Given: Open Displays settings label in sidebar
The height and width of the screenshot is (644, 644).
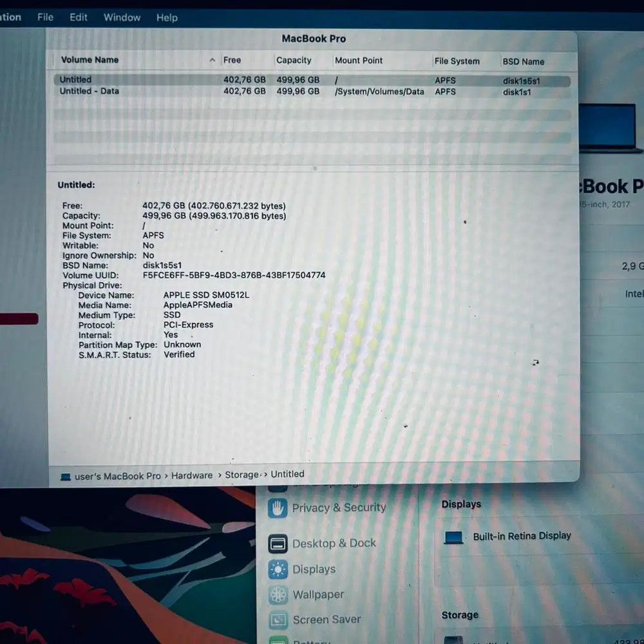Looking at the screenshot, I should 314,569.
